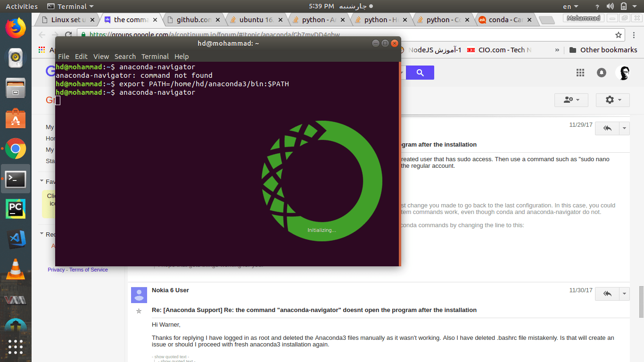Open the Google apps grid
The image size is (644, 362).
click(x=580, y=73)
